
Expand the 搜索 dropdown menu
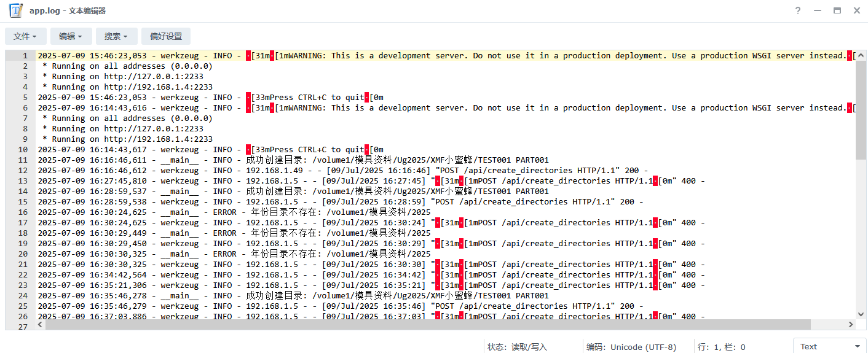pyautogui.click(x=116, y=36)
